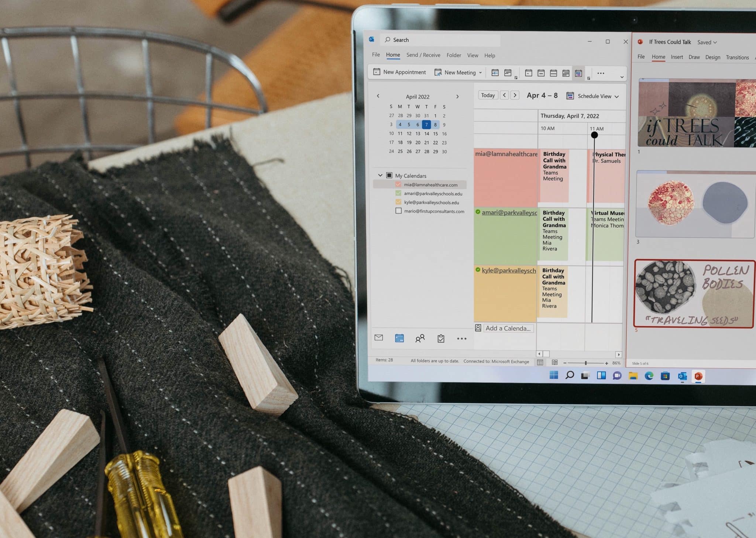
Task: Select the Day view ribbon icon
Action: point(528,73)
